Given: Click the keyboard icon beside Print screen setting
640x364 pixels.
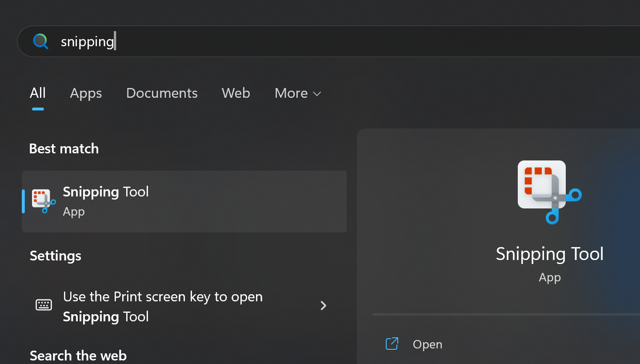Looking at the screenshot, I should pos(44,305).
